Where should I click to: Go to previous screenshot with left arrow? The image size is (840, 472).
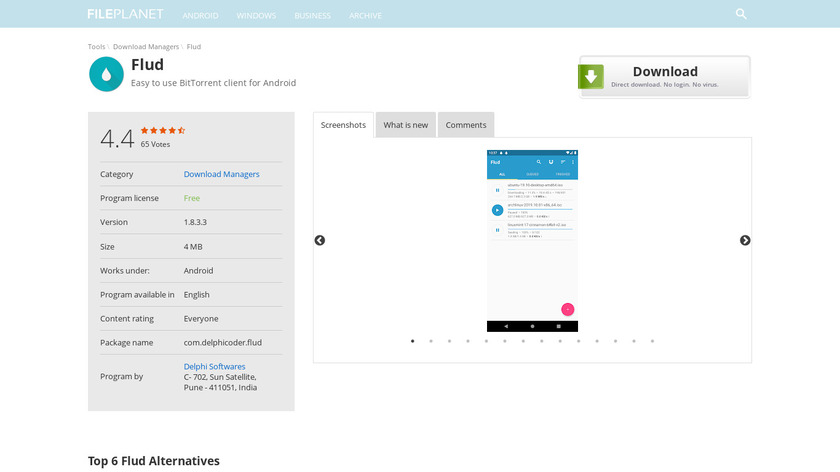(320, 241)
